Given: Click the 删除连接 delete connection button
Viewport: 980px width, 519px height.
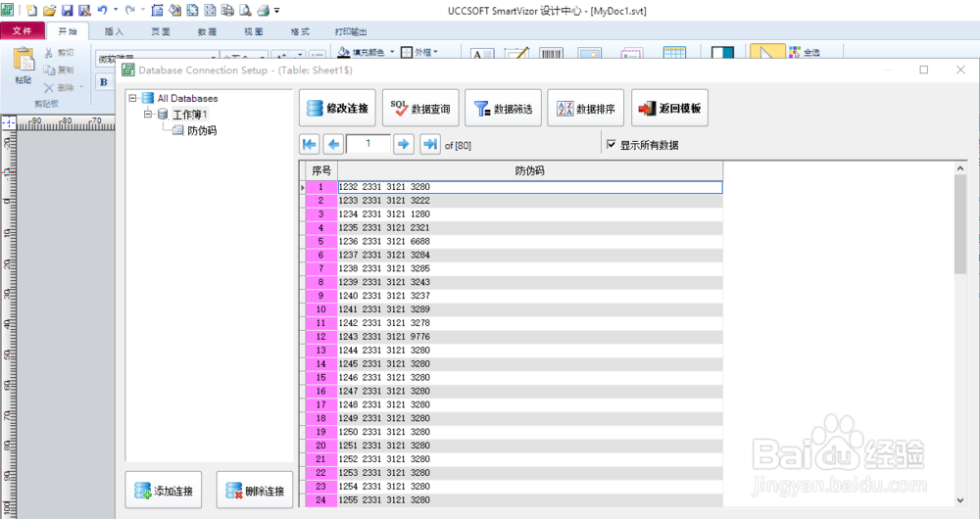Looking at the screenshot, I should click(255, 491).
